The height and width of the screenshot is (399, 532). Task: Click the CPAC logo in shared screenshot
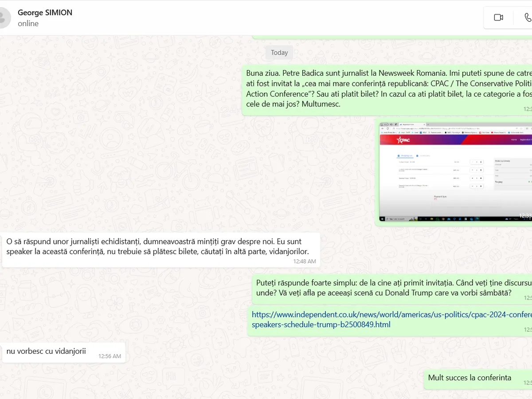tap(403, 140)
